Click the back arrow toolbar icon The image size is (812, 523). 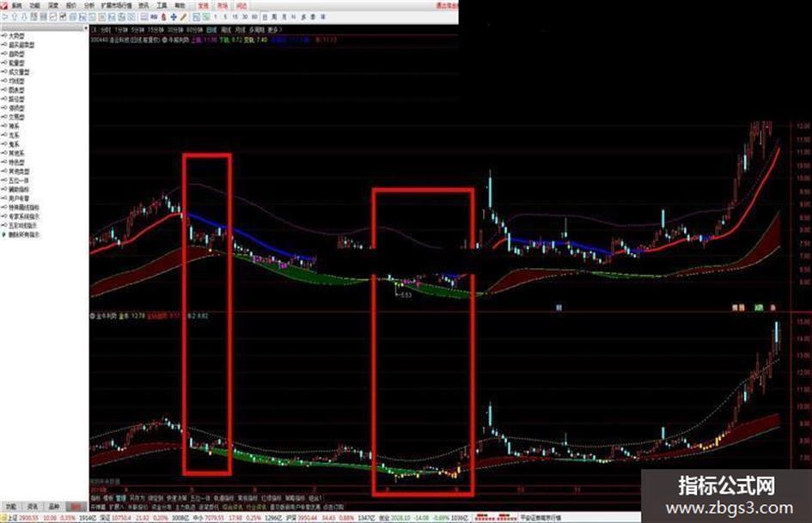pos(4,16)
